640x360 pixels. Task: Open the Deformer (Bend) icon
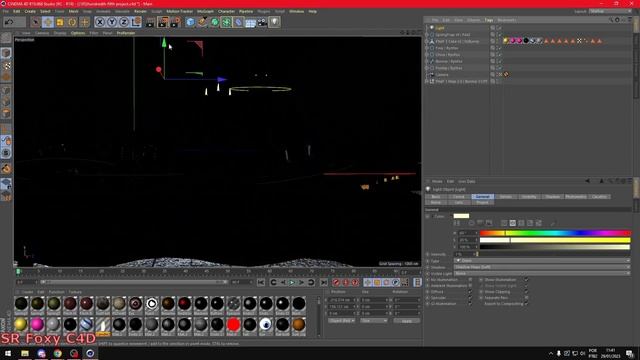239,22
